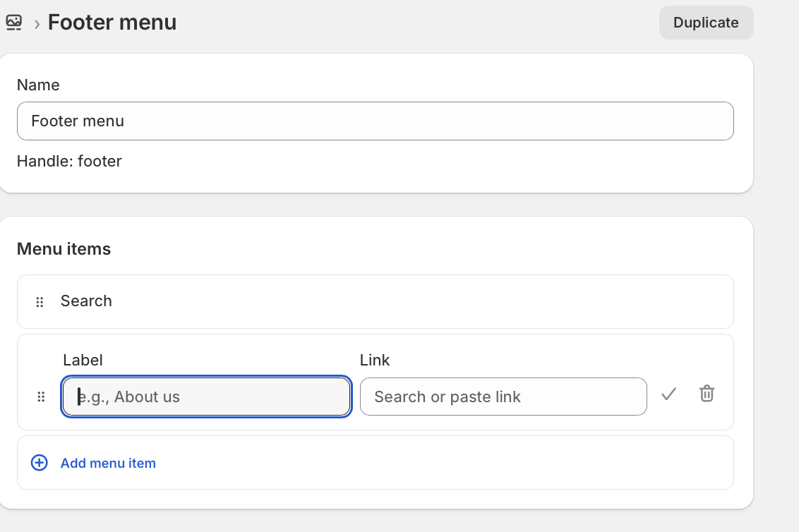Delete the new menu item via trash icon

(707, 394)
